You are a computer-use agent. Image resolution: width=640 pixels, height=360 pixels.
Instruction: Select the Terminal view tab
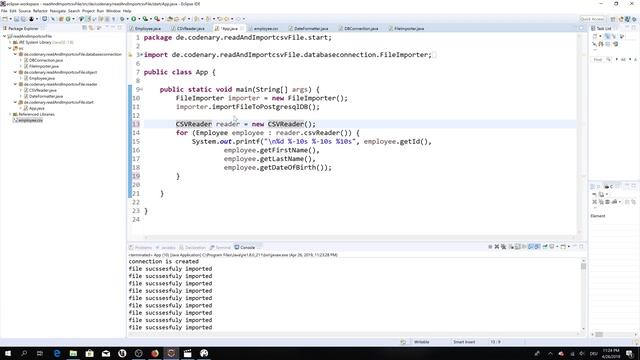pos(220,247)
